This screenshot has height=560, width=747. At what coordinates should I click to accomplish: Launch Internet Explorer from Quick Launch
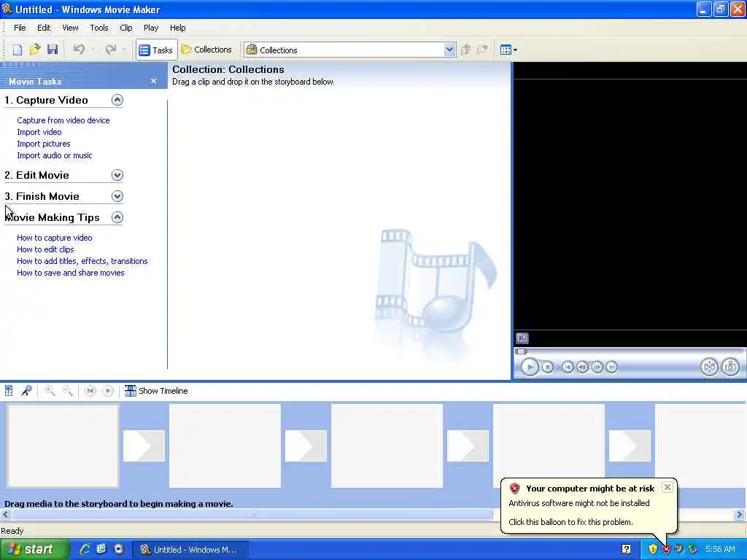point(85,549)
